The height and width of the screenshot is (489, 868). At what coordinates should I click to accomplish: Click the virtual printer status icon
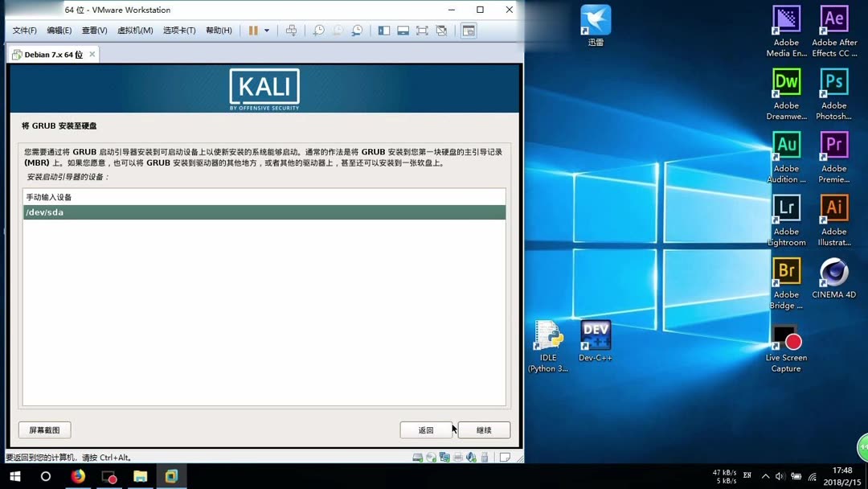458,457
